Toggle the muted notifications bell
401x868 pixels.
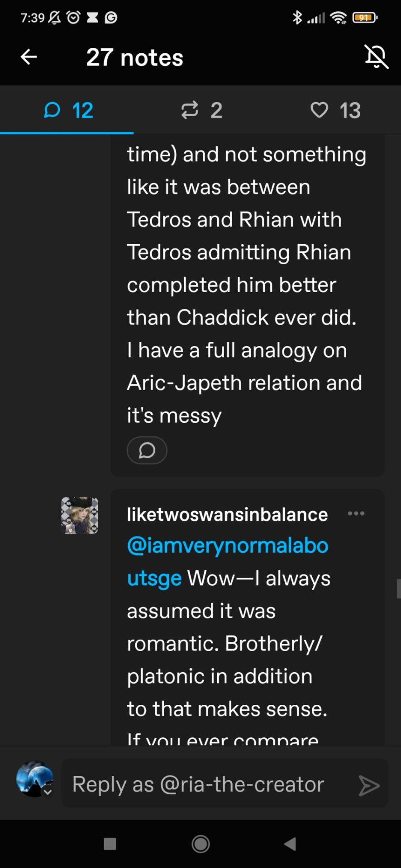tap(376, 57)
